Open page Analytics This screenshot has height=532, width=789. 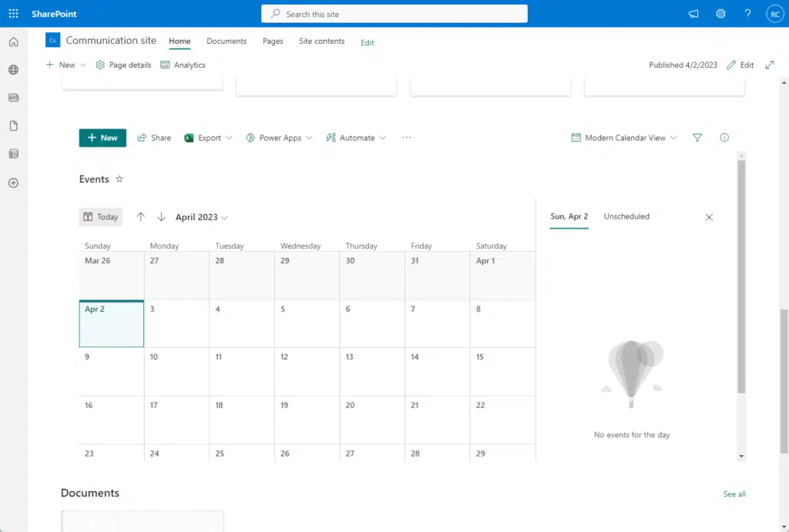[x=183, y=65]
